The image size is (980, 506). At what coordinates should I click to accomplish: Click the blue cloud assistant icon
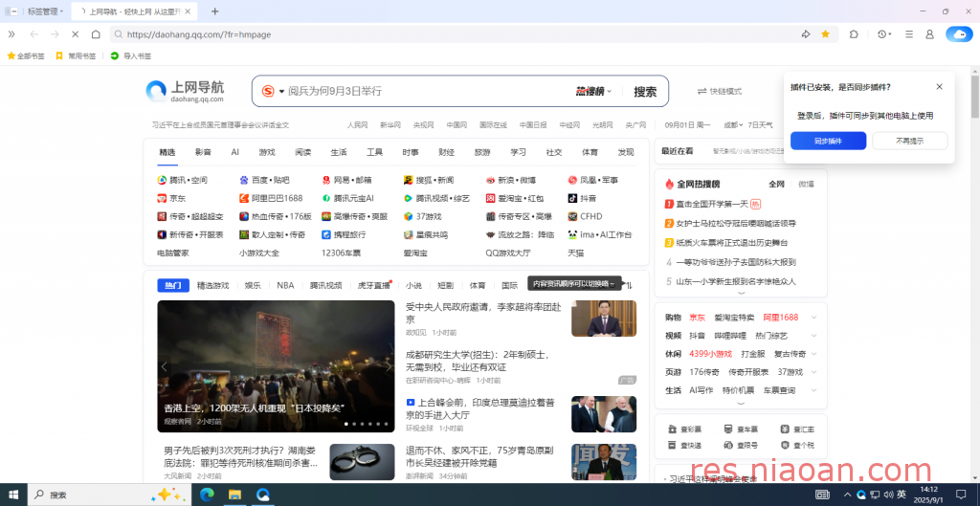tap(959, 34)
